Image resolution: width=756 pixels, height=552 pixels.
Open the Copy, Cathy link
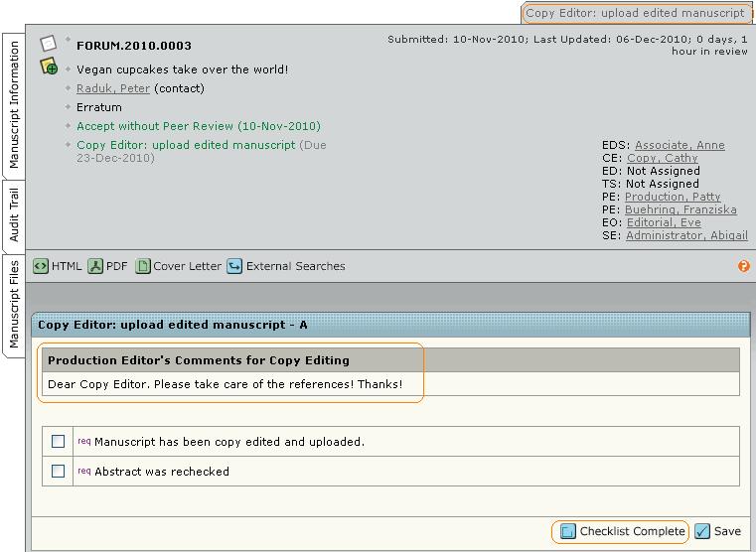(x=662, y=158)
